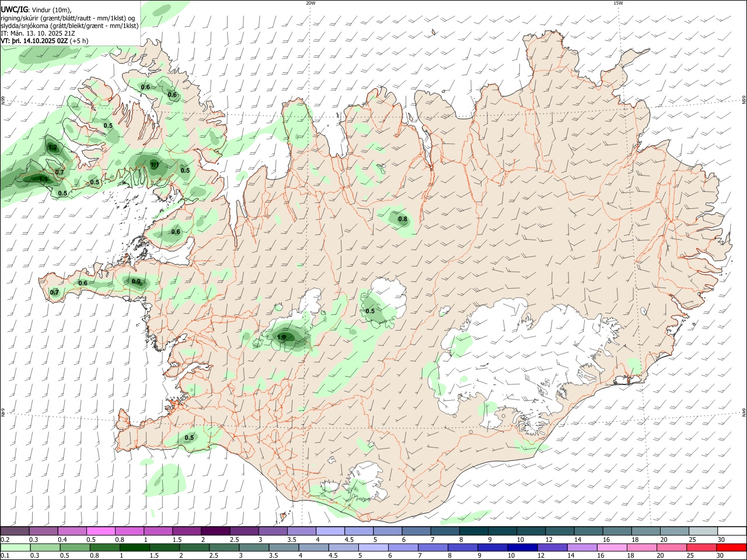The image size is (747, 560).
Task: Select the snow legend swatch starting at 14
Action: pos(588,531)
